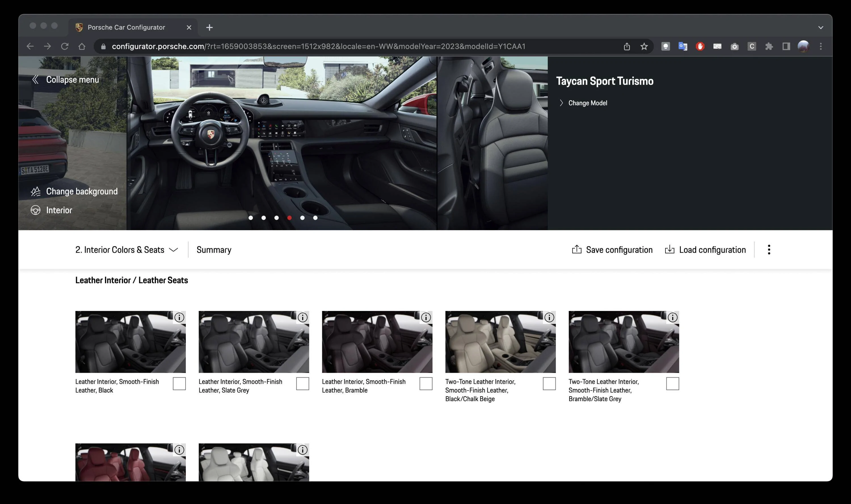Image resolution: width=851 pixels, height=504 pixels.
Task: Open the Google Translate extension
Action: click(x=683, y=46)
